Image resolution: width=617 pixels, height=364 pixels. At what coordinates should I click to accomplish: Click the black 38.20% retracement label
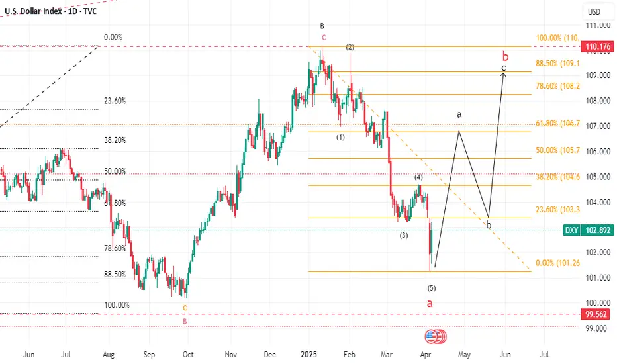pyautogui.click(x=115, y=140)
